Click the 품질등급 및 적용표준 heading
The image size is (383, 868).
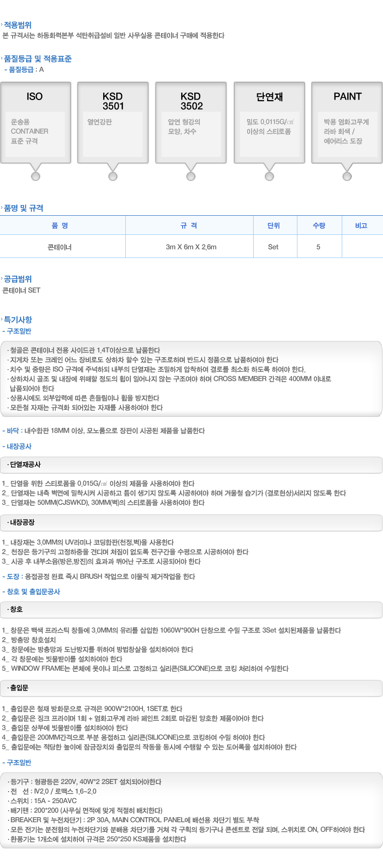38,59
